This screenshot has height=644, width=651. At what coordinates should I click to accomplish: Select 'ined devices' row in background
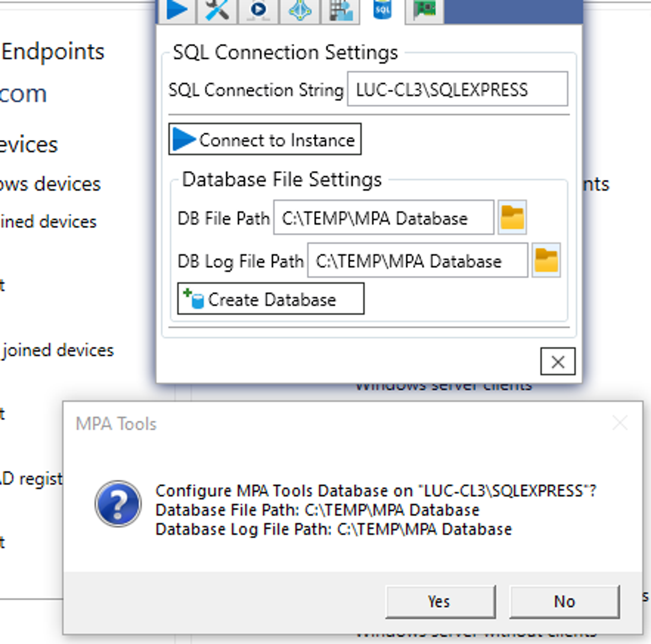click(48, 222)
